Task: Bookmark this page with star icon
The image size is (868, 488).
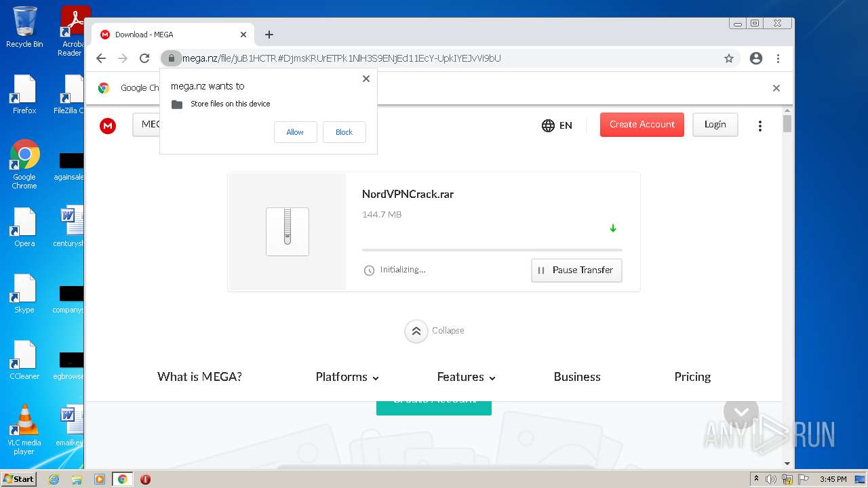Action: 729,58
